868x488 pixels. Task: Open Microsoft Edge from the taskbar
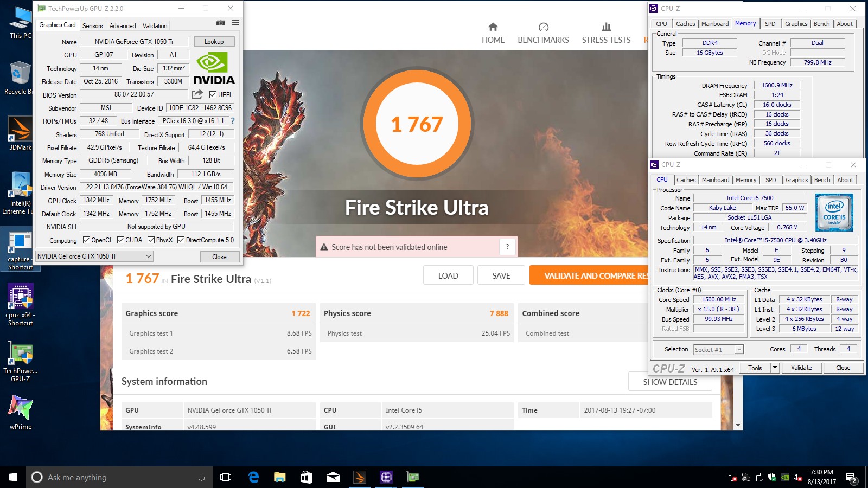pos(253,477)
